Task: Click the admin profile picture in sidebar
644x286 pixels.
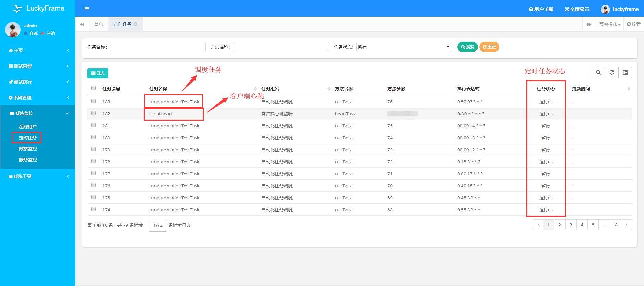Action: pyautogui.click(x=13, y=29)
